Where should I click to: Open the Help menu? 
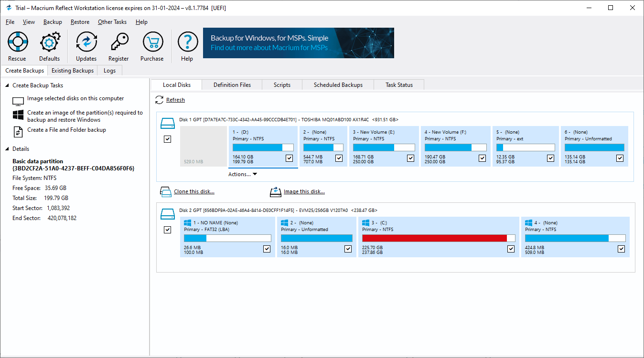coord(141,22)
